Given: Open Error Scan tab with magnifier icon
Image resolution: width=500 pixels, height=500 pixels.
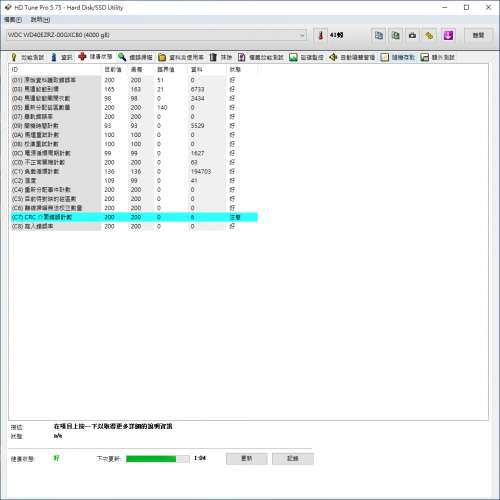Looking at the screenshot, I should [x=135, y=57].
